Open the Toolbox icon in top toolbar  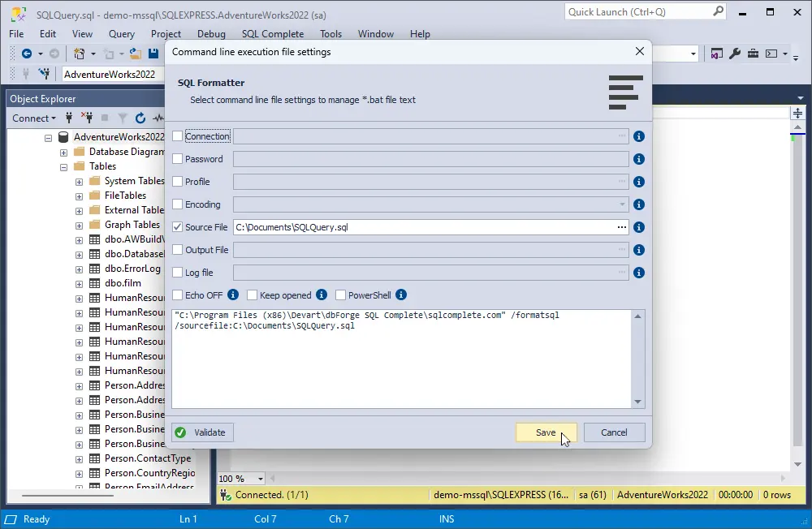pyautogui.click(x=754, y=53)
